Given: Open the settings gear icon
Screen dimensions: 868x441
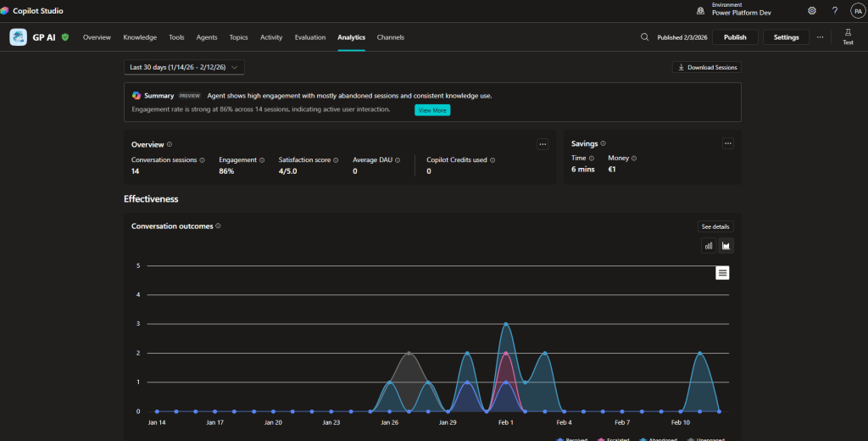Looking at the screenshot, I should point(812,11).
